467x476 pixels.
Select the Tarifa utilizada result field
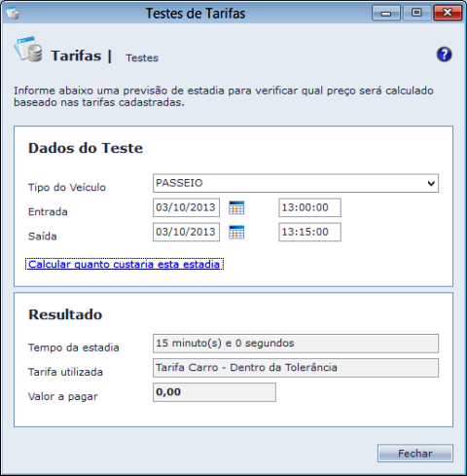(296, 368)
